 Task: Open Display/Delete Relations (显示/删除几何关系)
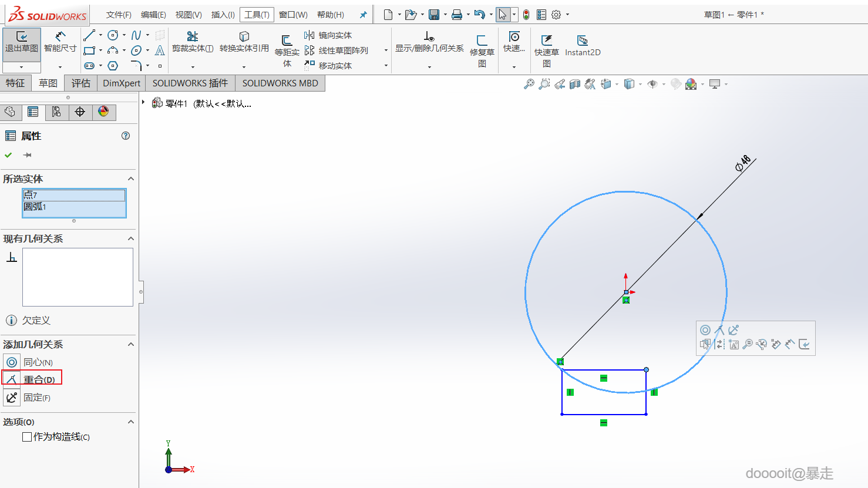pyautogui.click(x=429, y=42)
